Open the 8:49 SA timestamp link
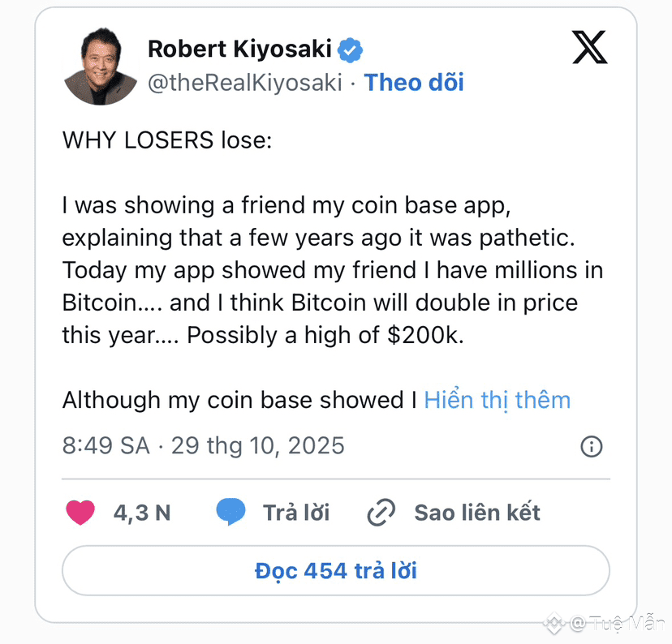 (203, 445)
